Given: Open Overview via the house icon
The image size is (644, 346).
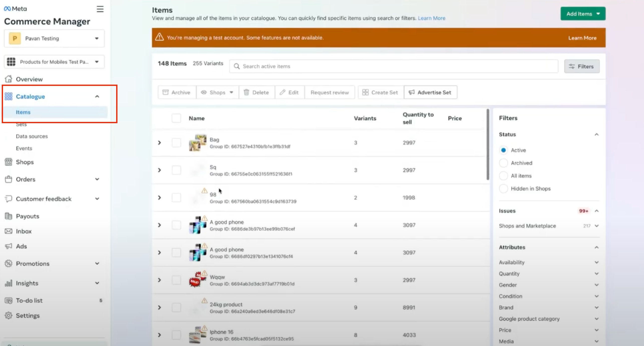Looking at the screenshot, I should (x=9, y=79).
